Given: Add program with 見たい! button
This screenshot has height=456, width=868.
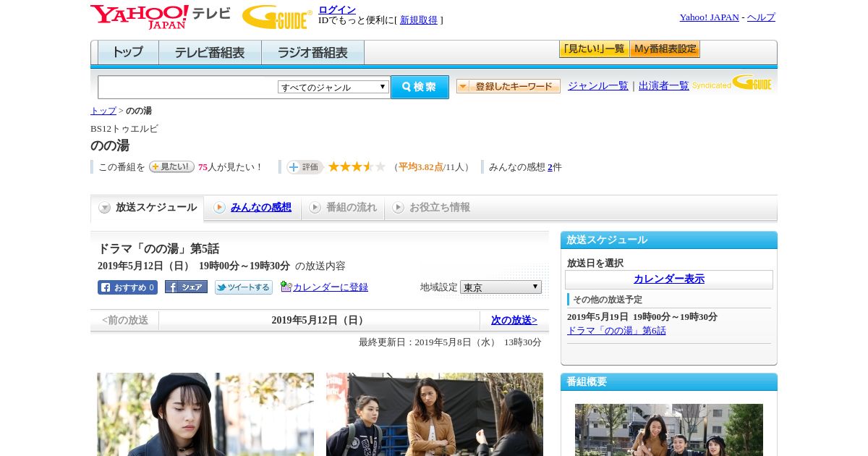Looking at the screenshot, I should point(171,166).
